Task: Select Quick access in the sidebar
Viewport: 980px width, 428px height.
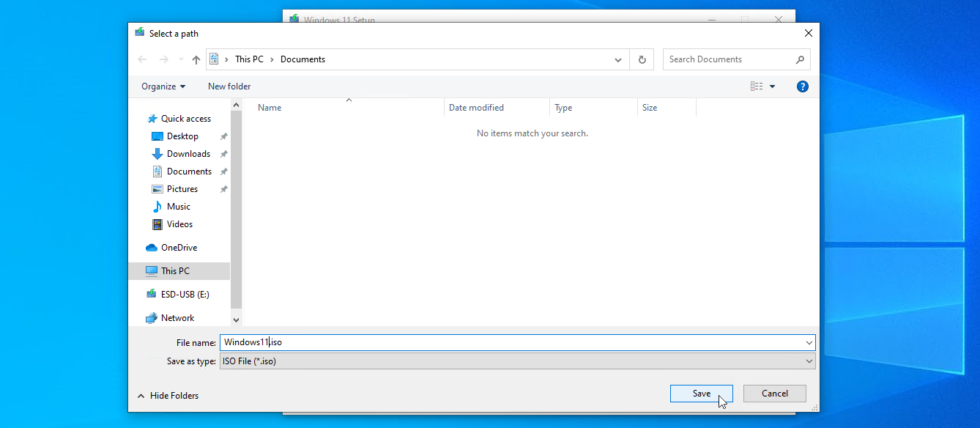Action: 186,119
